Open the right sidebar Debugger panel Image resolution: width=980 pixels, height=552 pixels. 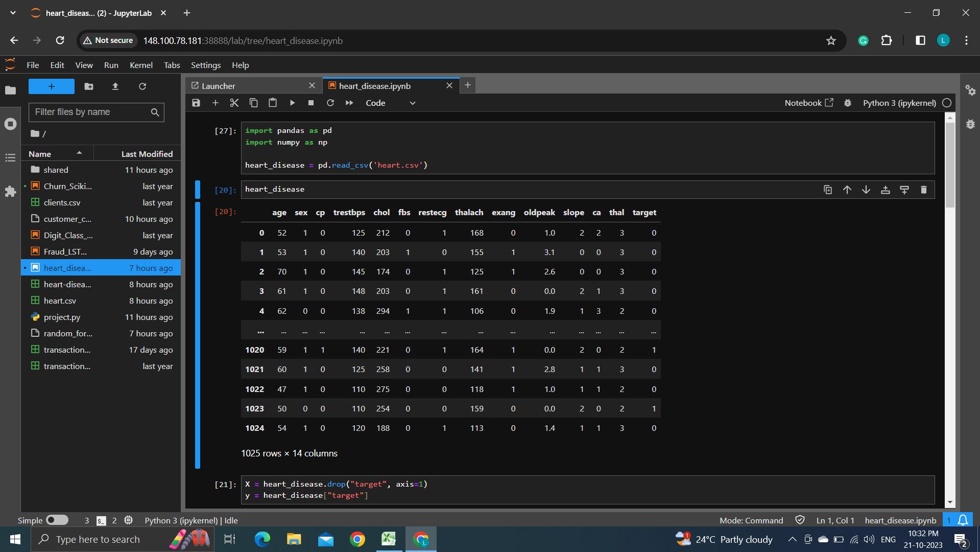click(971, 124)
